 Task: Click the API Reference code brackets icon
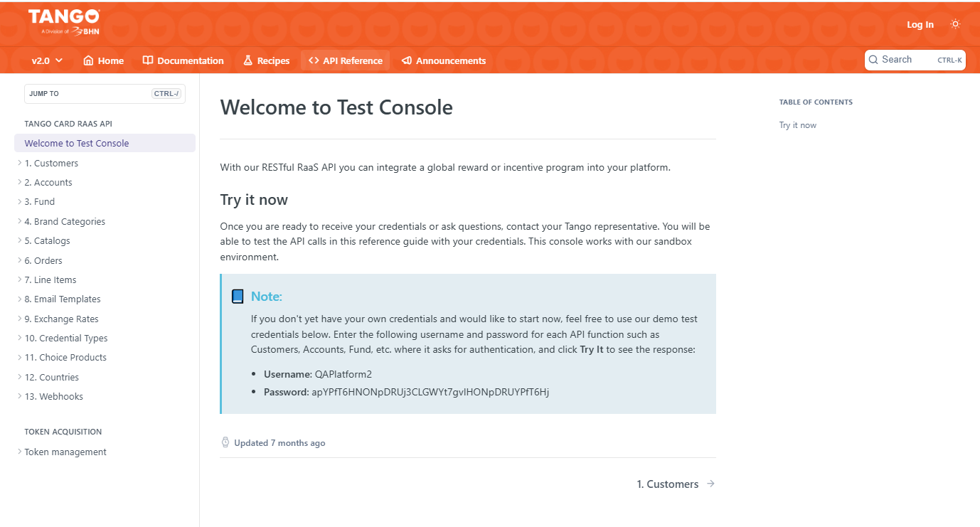pyautogui.click(x=314, y=60)
